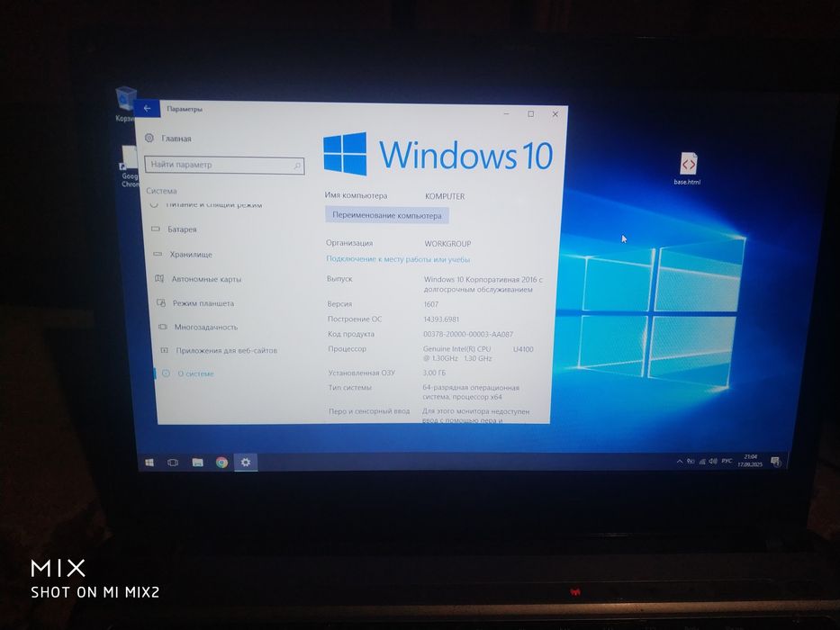The height and width of the screenshot is (630, 840).
Task: Minimize the Параметры window
Action: (x=506, y=113)
